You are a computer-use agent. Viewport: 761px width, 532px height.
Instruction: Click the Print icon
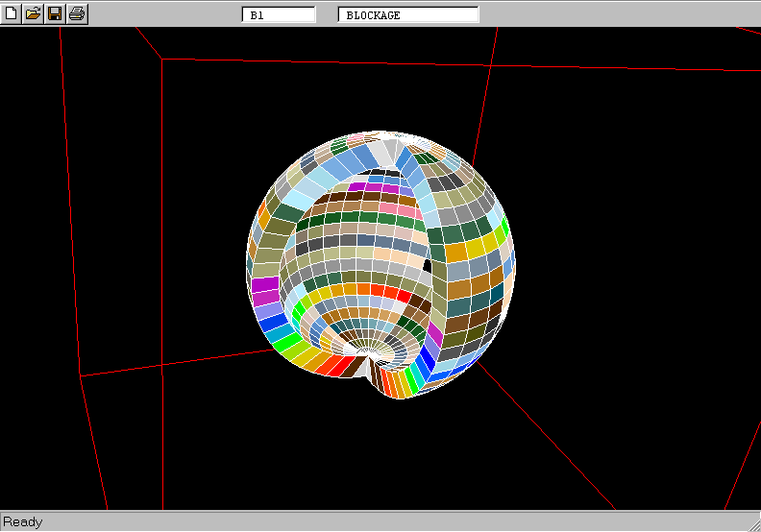(x=77, y=13)
